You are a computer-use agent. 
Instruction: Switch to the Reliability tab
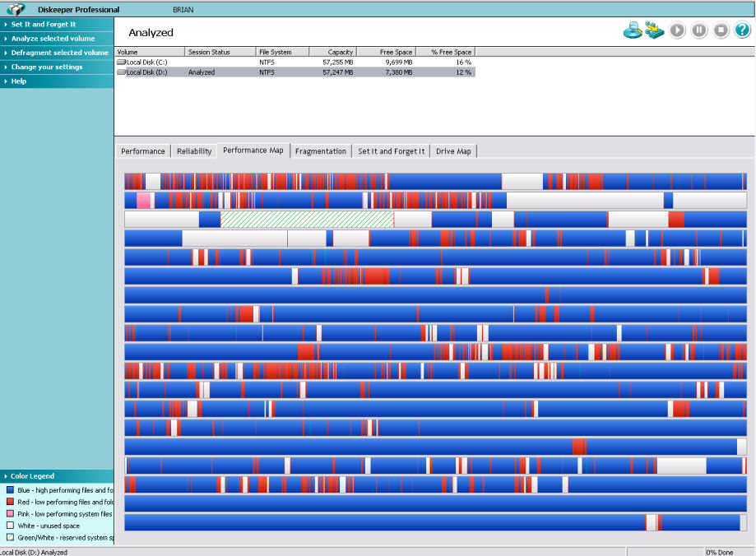(x=194, y=151)
